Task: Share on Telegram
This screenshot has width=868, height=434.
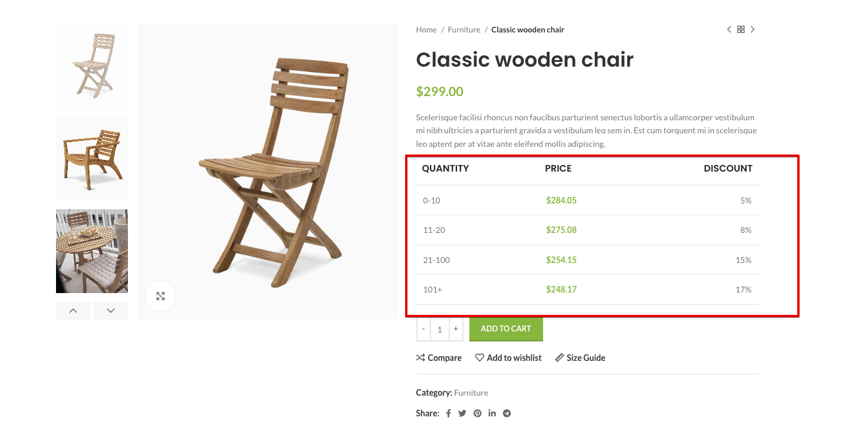Action: click(x=507, y=413)
